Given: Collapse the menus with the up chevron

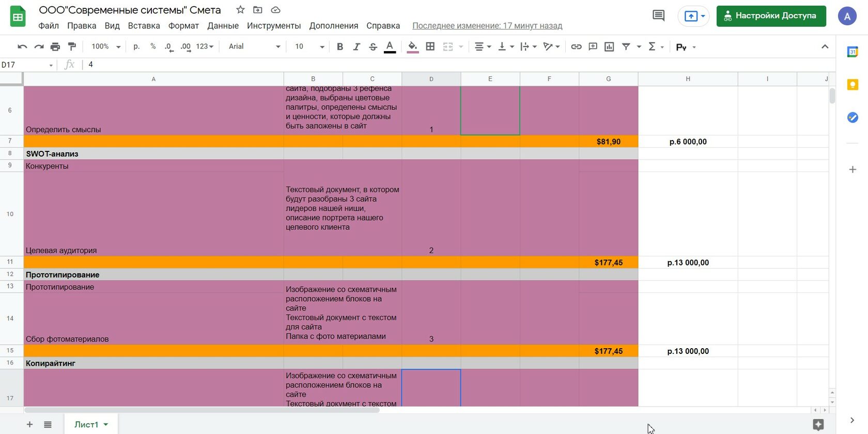Looking at the screenshot, I should [x=825, y=47].
